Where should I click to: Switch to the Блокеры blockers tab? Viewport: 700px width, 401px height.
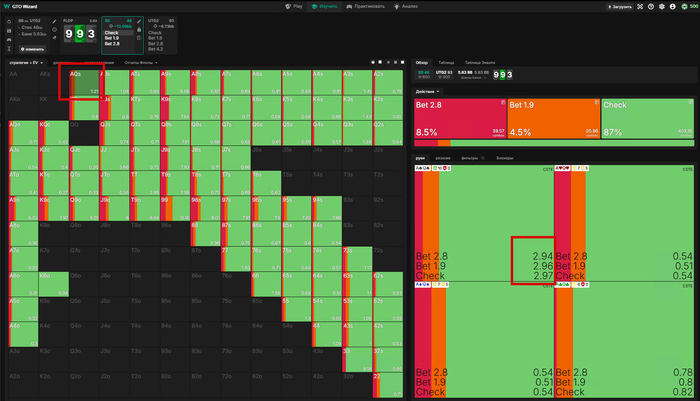(504, 158)
